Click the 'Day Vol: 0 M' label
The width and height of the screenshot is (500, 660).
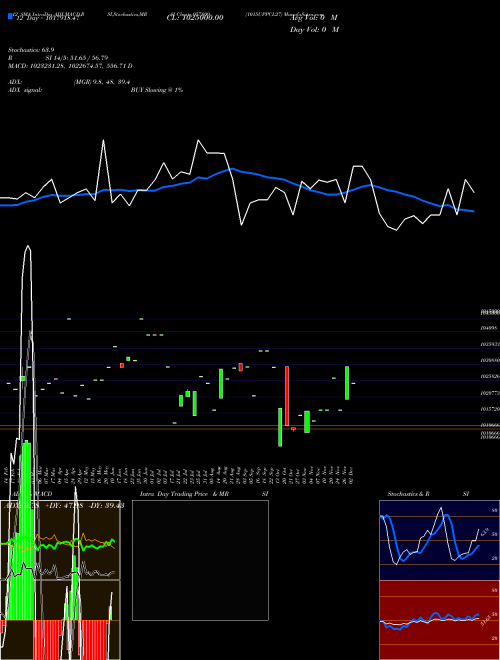[x=314, y=30]
